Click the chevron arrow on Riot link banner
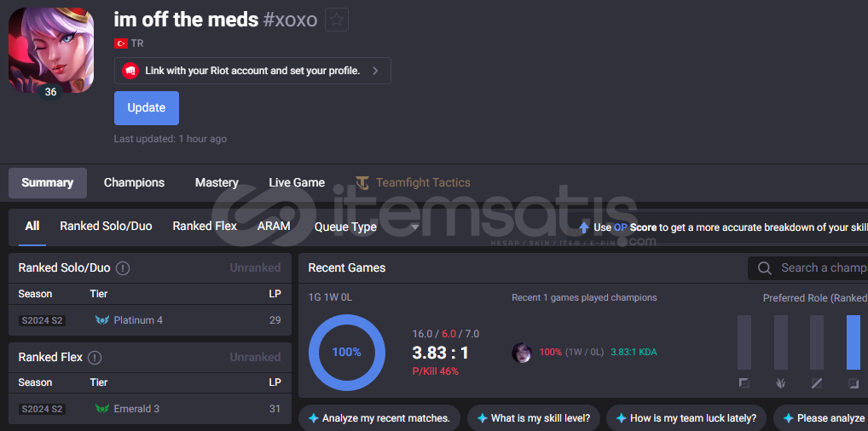The width and height of the screenshot is (868, 431). [375, 71]
